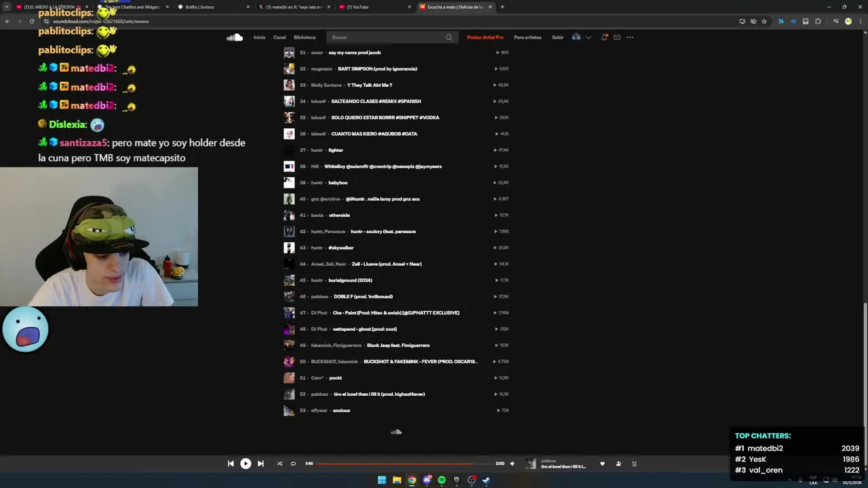Open Epic Games launcher from taskbar

pos(456,480)
